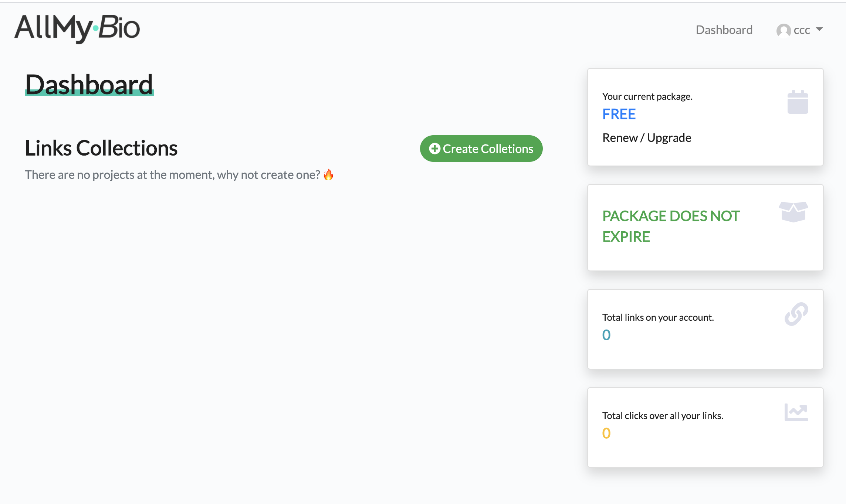Click the PACKAGE DOES NOT EXPIRE text
Image resolution: width=846 pixels, height=504 pixels.
pos(671,226)
